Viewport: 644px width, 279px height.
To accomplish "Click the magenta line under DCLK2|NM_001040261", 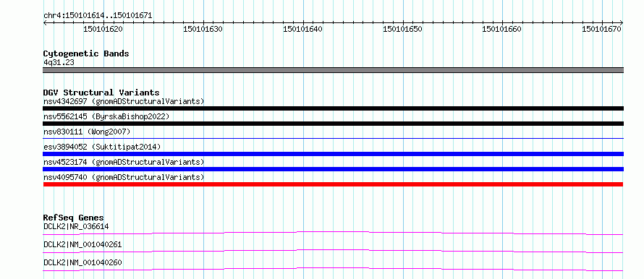I will [x=333, y=251].
